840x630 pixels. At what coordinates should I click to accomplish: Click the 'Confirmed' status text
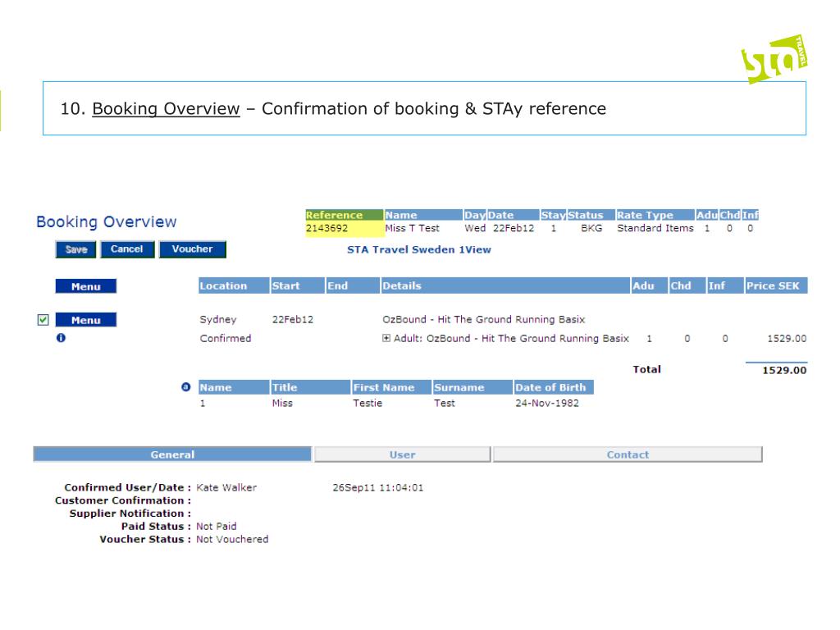226,338
